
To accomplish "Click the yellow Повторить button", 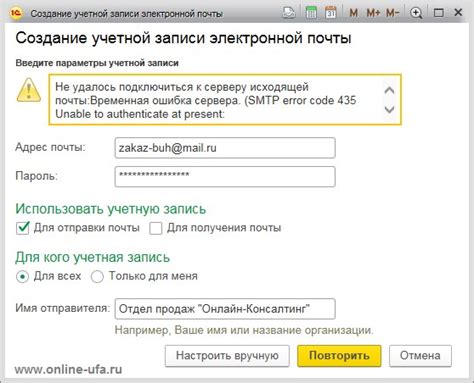I will coord(339,356).
